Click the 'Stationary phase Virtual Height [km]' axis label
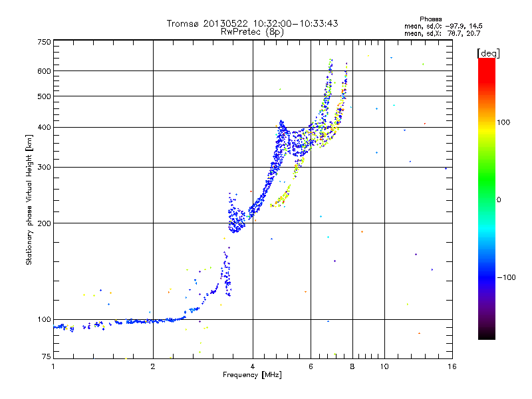Image resolution: width=532 pixels, height=399 pixels. point(29,200)
